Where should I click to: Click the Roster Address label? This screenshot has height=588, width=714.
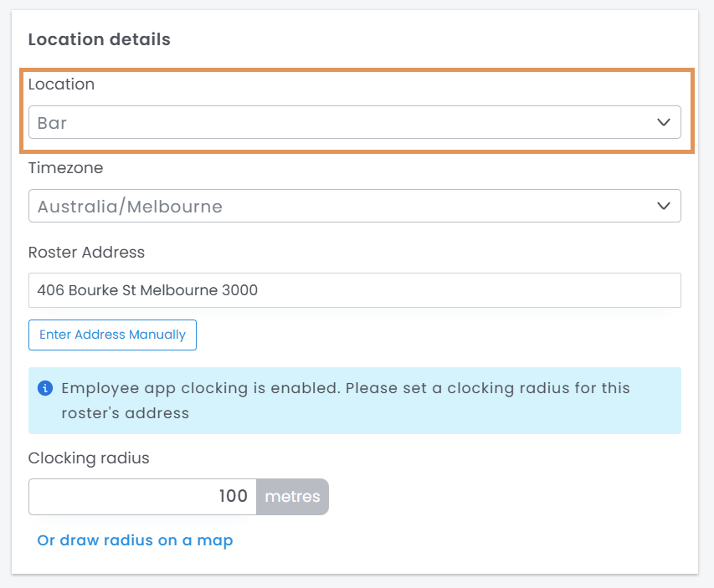click(x=86, y=252)
